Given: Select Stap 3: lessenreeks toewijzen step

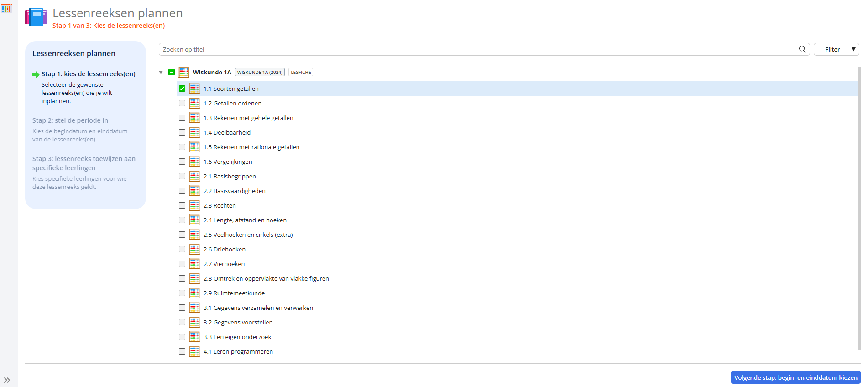Looking at the screenshot, I should point(84,163).
